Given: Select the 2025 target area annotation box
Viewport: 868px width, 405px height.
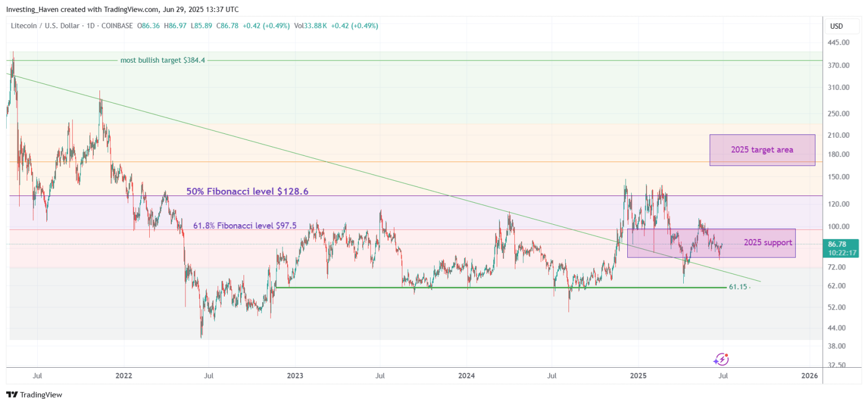Looking at the screenshot, I should pos(762,150).
